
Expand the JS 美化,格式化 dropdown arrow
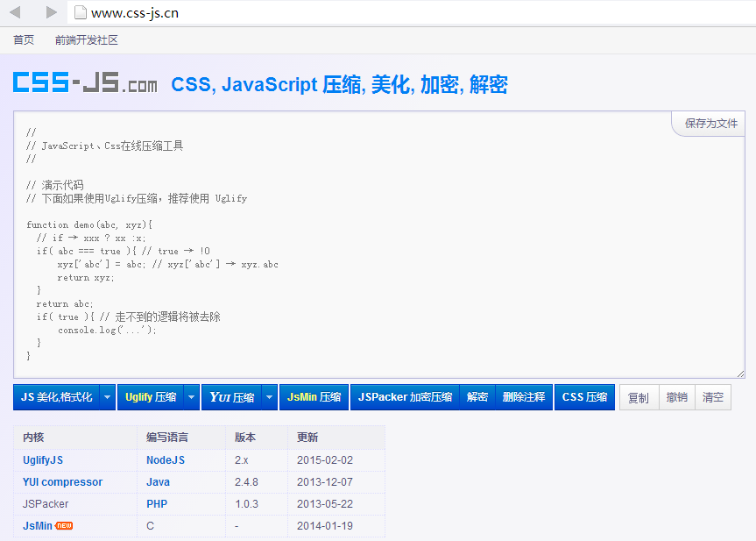click(108, 397)
